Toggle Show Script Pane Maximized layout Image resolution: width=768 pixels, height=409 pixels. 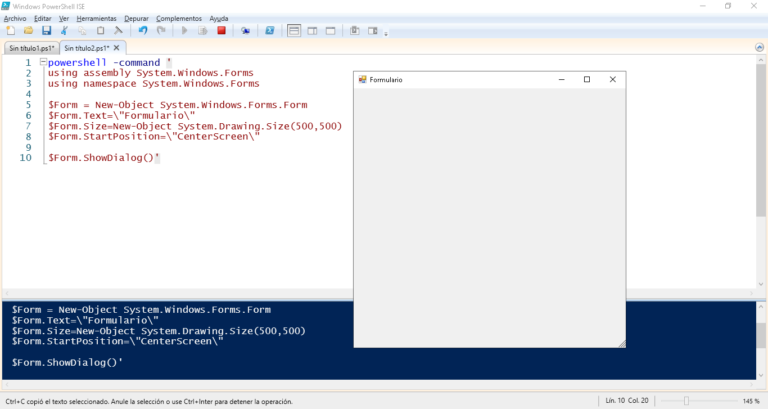(x=331, y=31)
